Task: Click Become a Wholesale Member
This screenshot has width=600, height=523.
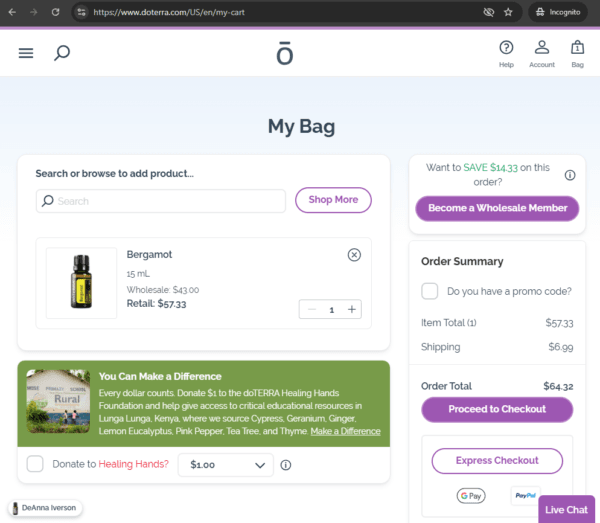Action: point(497,208)
